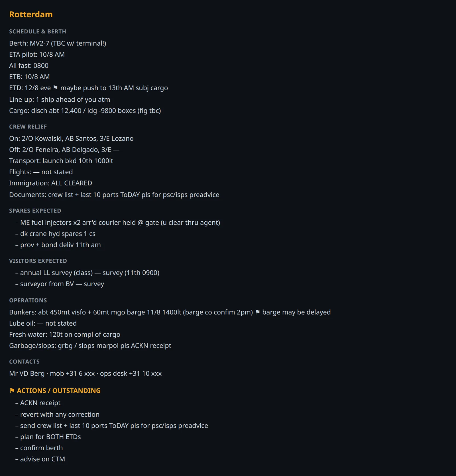Click the ops desk +31 10 xxx number
This screenshot has width=456, height=476.
(131, 373)
